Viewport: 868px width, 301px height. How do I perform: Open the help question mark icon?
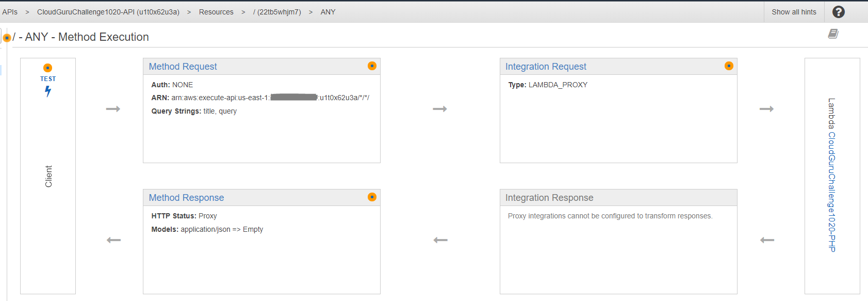tap(839, 12)
